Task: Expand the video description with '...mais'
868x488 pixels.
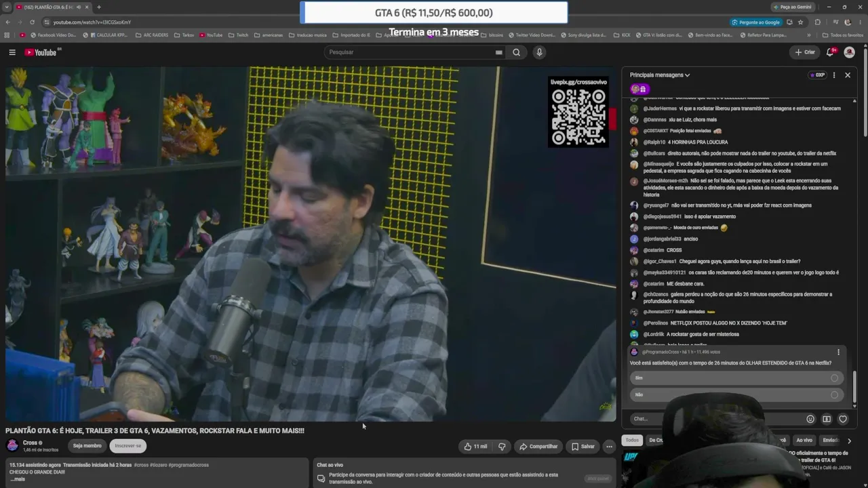Action: pyautogui.click(x=18, y=479)
